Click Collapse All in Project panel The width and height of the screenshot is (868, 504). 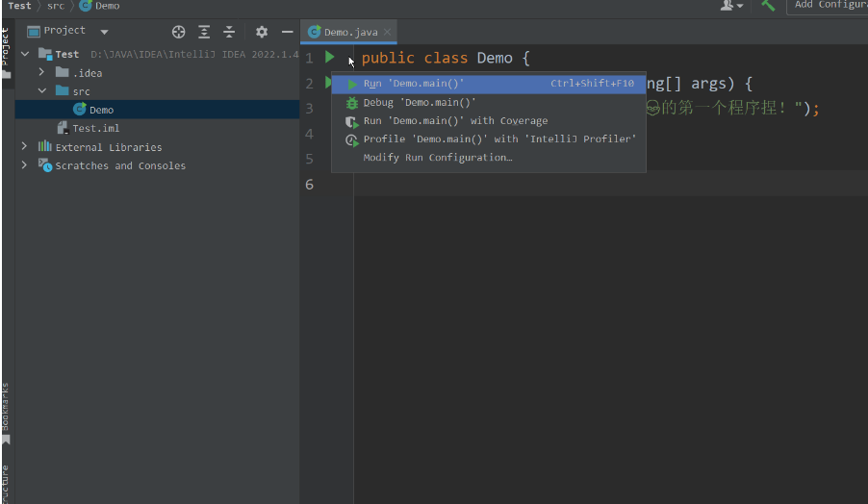click(x=229, y=32)
